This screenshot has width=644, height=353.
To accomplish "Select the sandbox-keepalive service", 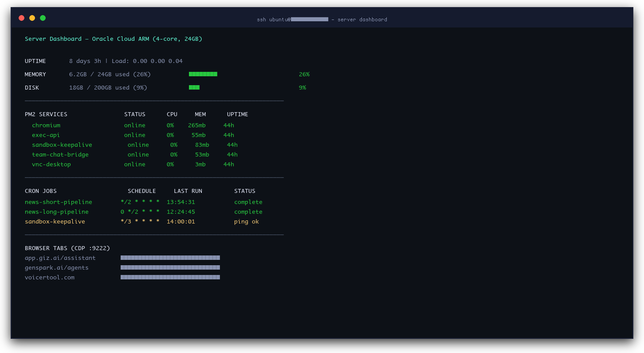I will (x=62, y=145).
